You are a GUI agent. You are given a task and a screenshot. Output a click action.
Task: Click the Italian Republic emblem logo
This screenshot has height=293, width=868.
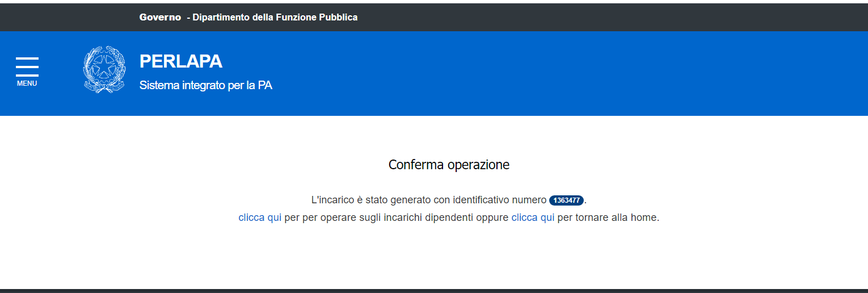[x=104, y=70]
